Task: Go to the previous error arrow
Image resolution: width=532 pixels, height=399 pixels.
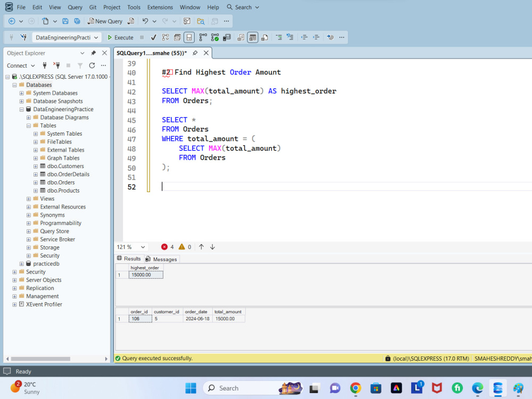Action: 201,247
